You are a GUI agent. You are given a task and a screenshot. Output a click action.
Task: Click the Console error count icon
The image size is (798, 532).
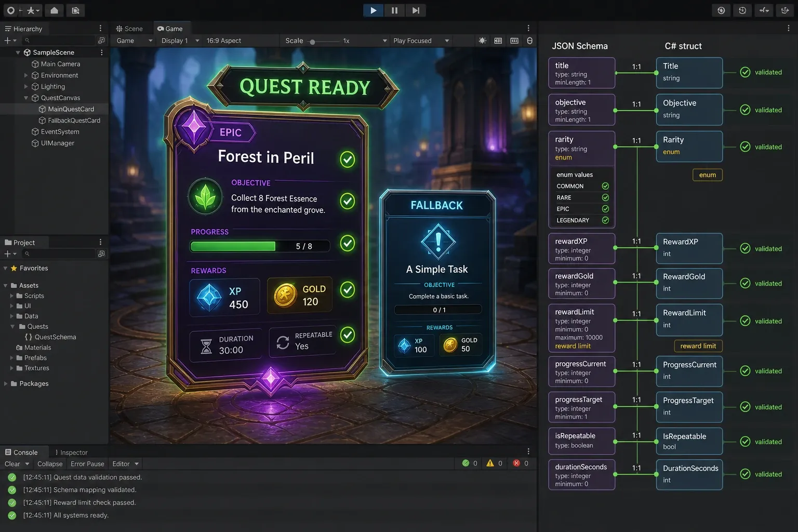[x=516, y=463]
